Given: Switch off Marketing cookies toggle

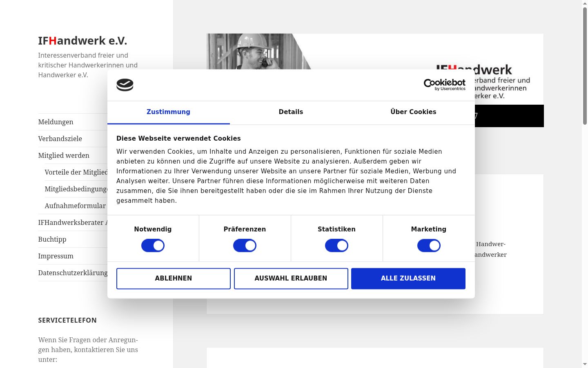Looking at the screenshot, I should click(429, 246).
